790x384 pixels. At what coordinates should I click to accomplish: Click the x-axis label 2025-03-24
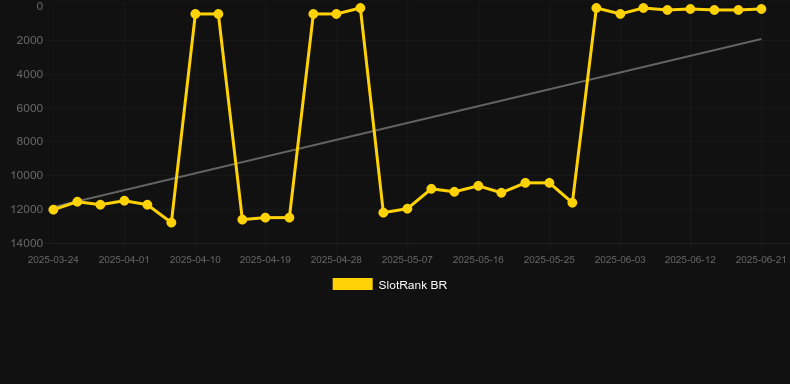pyautogui.click(x=53, y=260)
